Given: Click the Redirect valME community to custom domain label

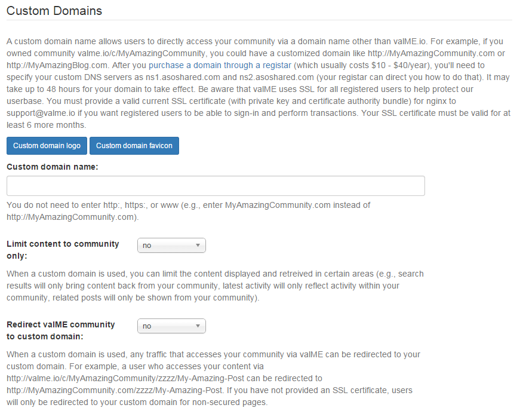Looking at the screenshot, I should (x=61, y=330).
